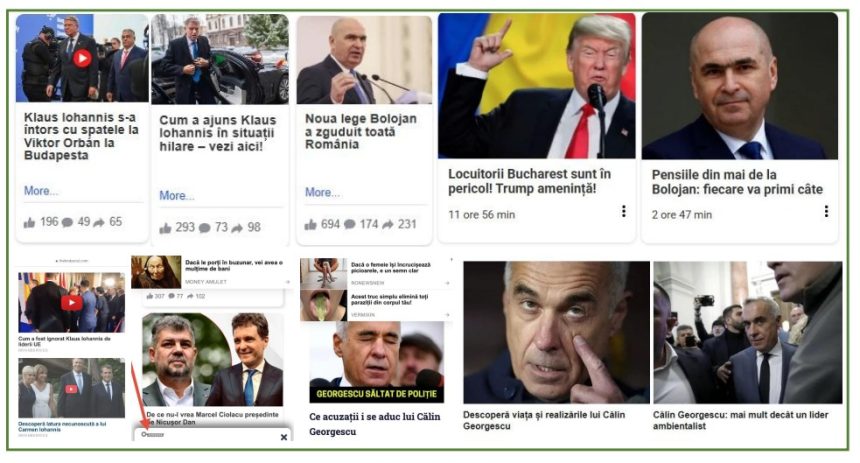Play the Carmen Iohannis video thumbnail

[x=71, y=389]
